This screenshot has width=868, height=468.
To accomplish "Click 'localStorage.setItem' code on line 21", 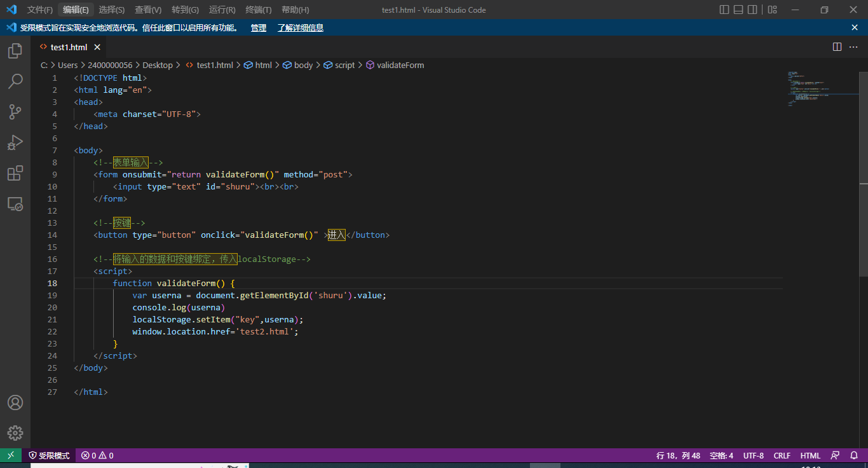I will 181,319.
